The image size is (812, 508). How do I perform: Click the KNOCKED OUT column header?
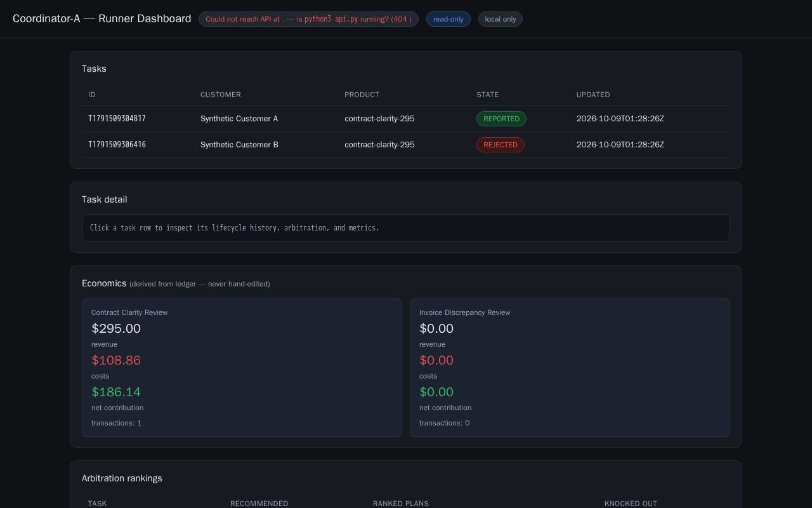click(631, 504)
